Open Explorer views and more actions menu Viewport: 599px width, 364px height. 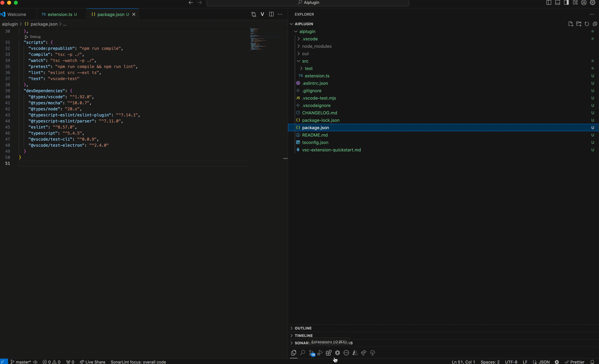pos(592,14)
